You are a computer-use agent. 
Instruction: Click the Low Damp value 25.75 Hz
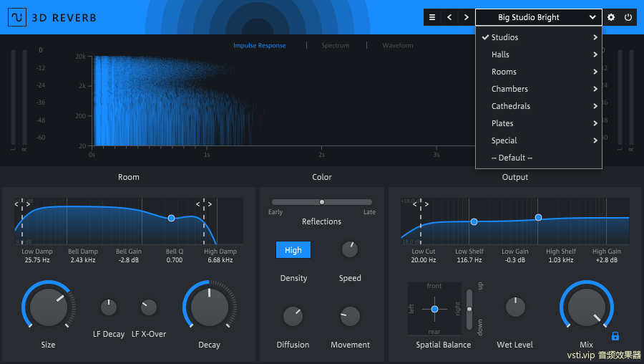[37, 260]
